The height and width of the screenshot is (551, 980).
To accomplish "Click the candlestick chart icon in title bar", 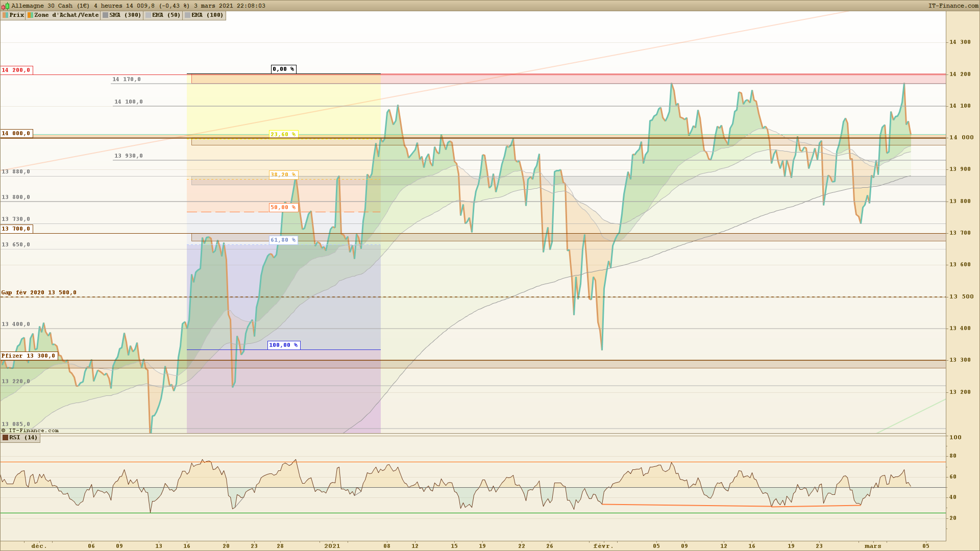I will pyautogui.click(x=5, y=6).
